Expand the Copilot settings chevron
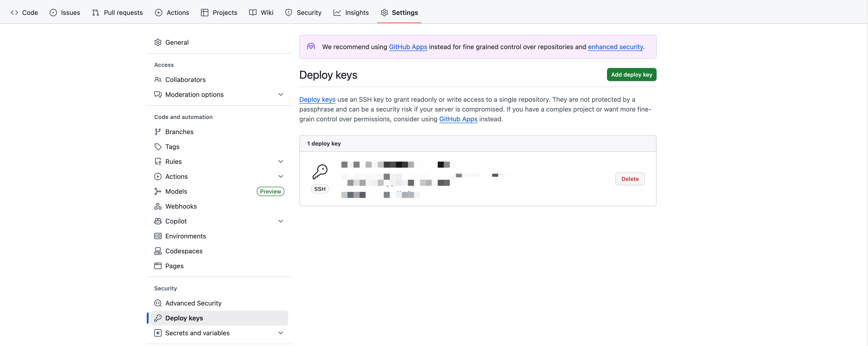This screenshot has height=346, width=868. (x=280, y=221)
